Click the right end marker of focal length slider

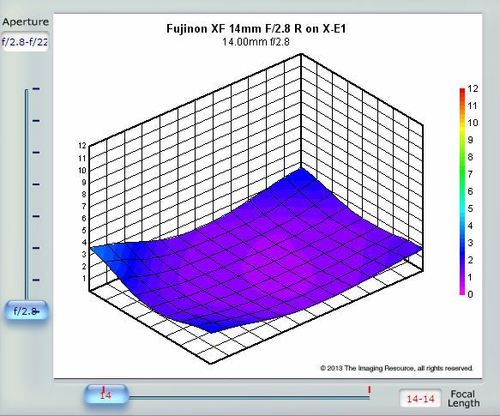(369, 390)
